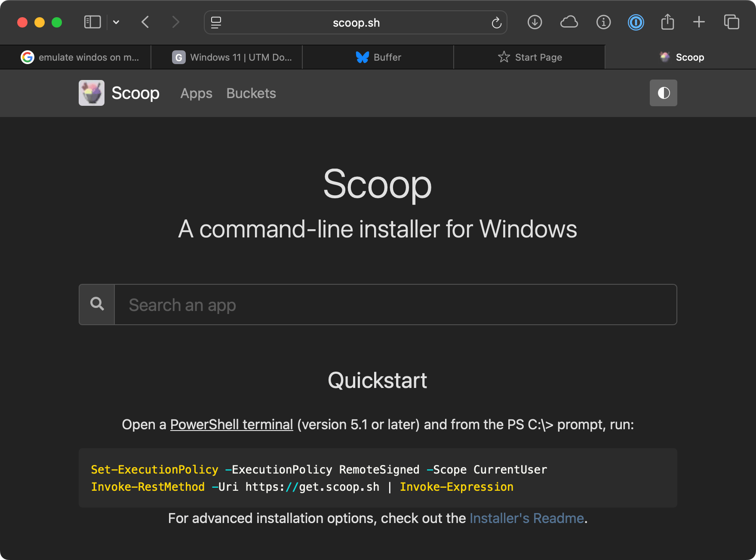
Task: Focus the 'Search an app' field
Action: [x=396, y=305]
